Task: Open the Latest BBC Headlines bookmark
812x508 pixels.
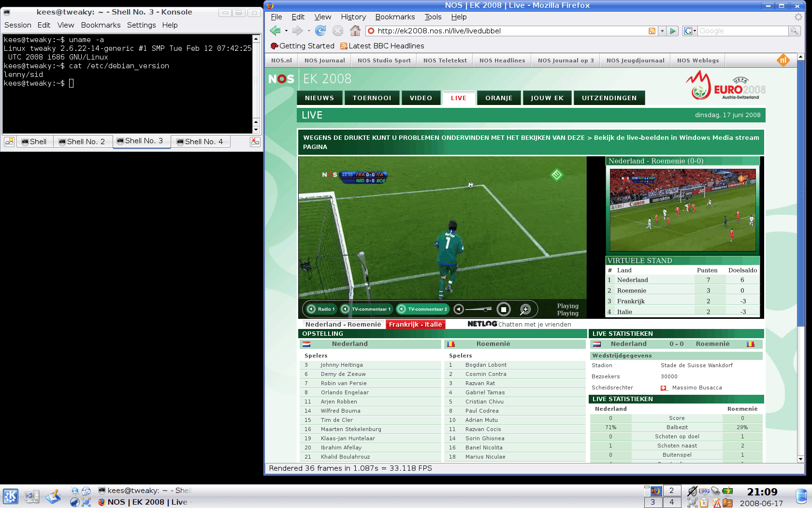Action: point(382,46)
